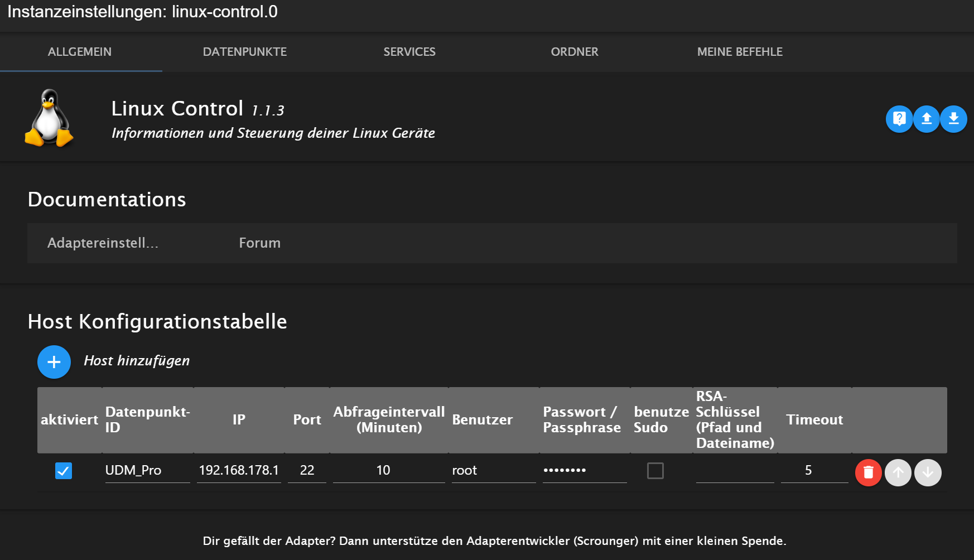Edit the Port field 22
Screen dimensions: 974x560
pos(307,470)
